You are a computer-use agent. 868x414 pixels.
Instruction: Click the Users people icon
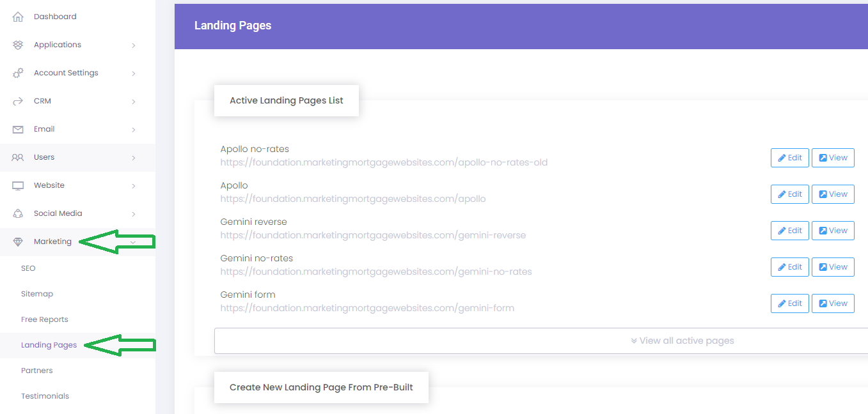point(18,157)
